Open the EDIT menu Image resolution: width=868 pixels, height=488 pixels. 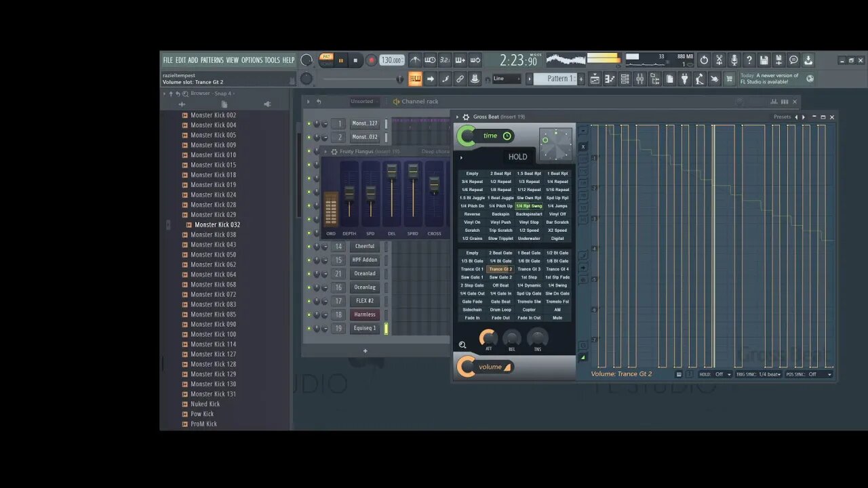pyautogui.click(x=180, y=60)
